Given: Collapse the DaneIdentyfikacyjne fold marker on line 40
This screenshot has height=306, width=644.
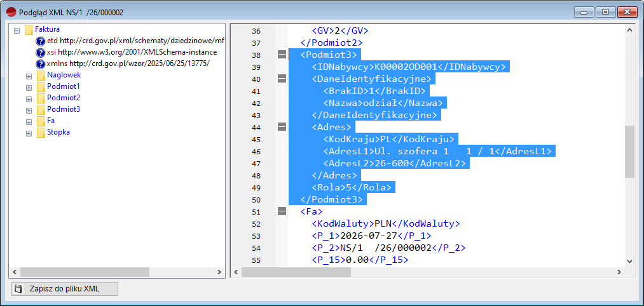Looking at the screenshot, I should click(x=282, y=79).
